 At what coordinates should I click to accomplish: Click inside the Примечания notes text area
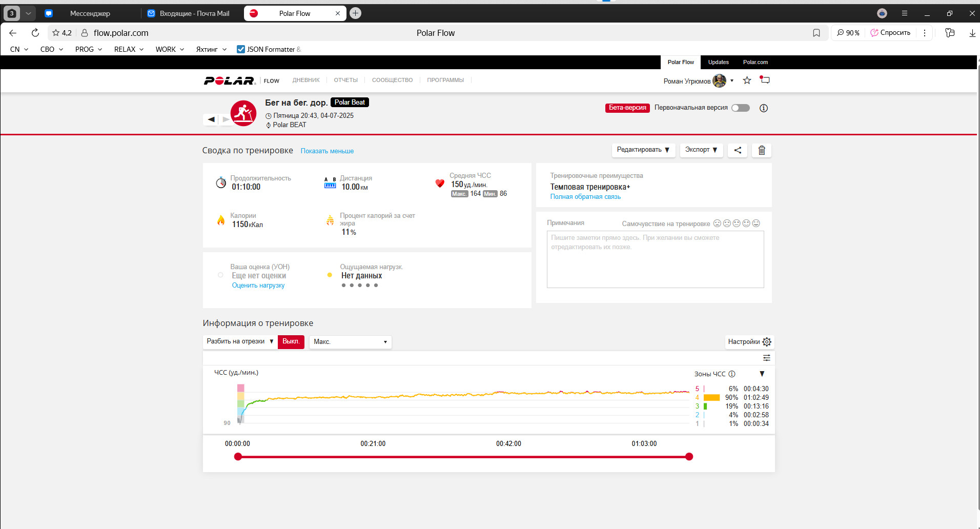coord(655,259)
